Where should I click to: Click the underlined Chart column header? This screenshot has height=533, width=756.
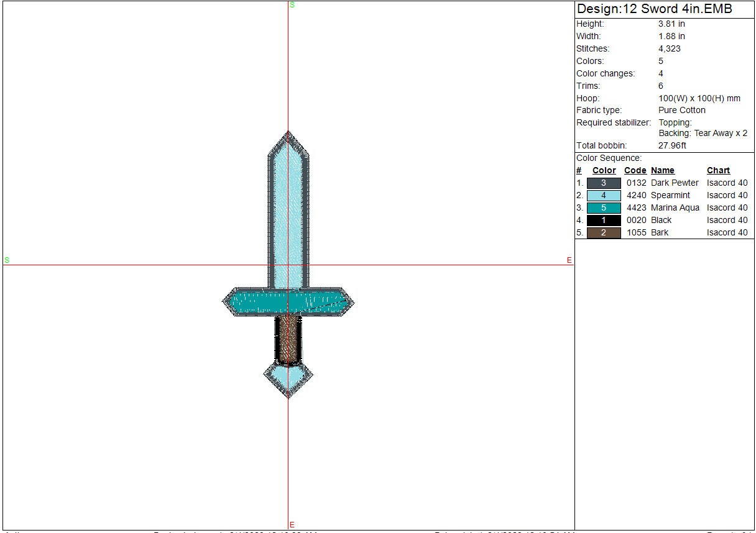pos(718,171)
